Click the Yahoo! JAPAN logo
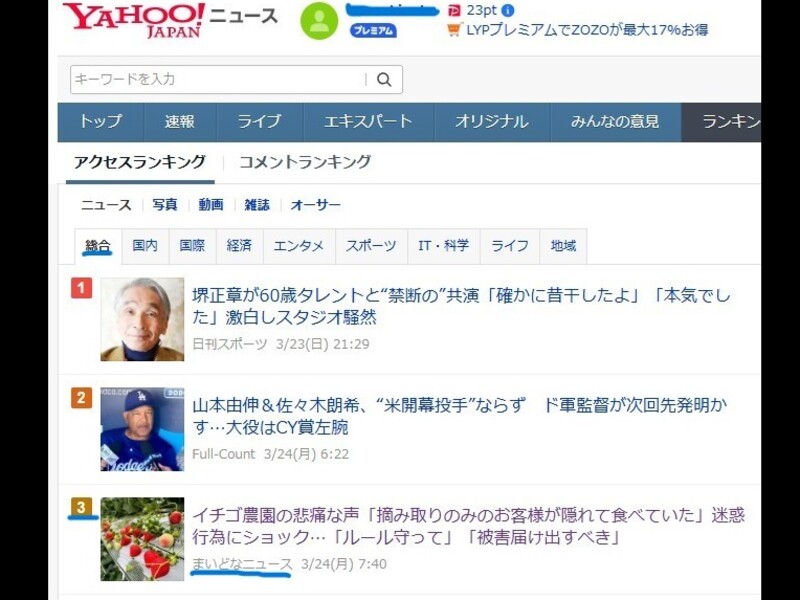 pos(134,20)
